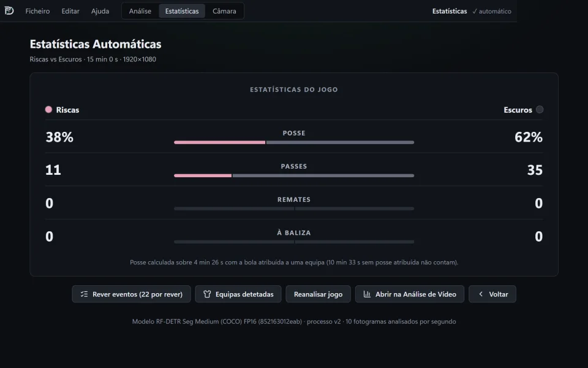Screen dimensions: 588x368
Task: Click the pink Riscas team color dot
Action: tap(48, 110)
